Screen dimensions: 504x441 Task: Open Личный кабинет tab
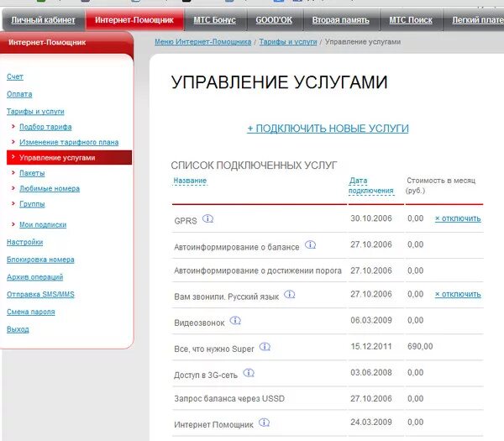click(x=44, y=20)
